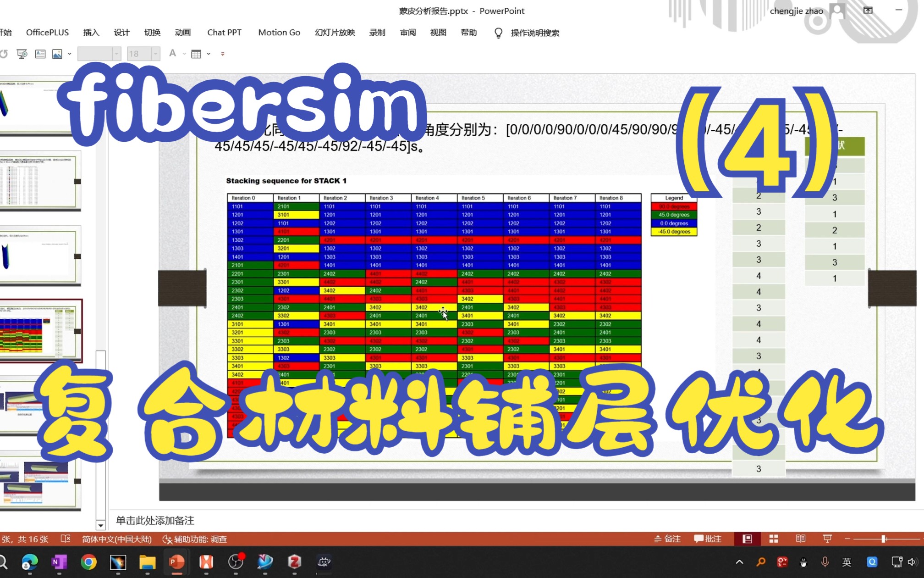Switch to the 设计 tab
Image resolution: width=924 pixels, height=578 pixels.
point(121,32)
